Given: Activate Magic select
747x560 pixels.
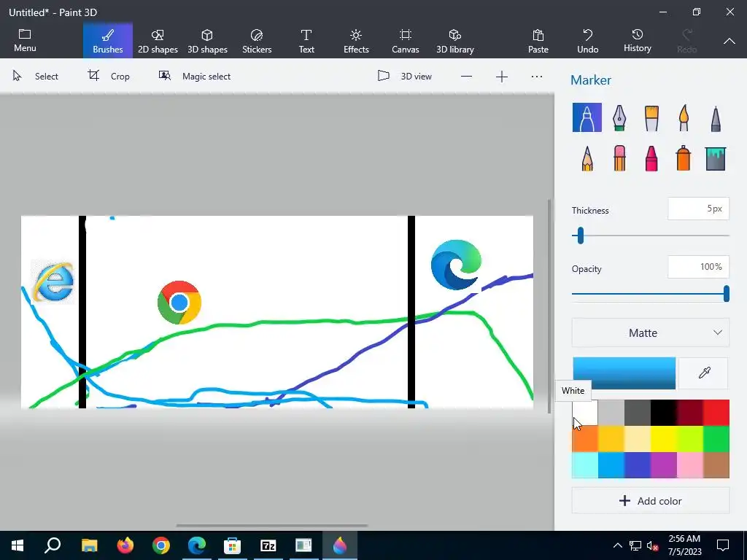Looking at the screenshot, I should pos(194,76).
